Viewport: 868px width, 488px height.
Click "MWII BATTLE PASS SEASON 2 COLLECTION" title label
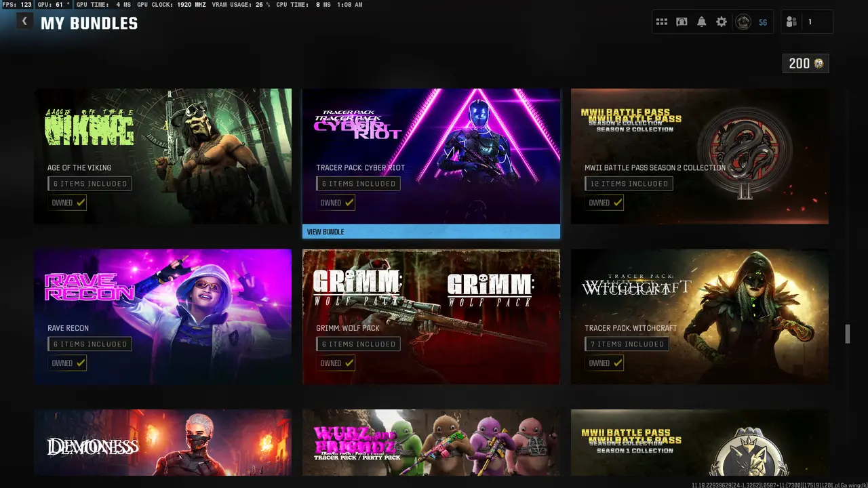pos(655,167)
